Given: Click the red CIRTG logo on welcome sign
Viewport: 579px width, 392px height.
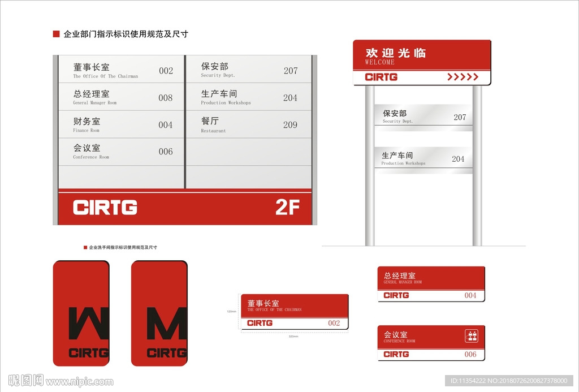Looking at the screenshot, I should 381,77.
